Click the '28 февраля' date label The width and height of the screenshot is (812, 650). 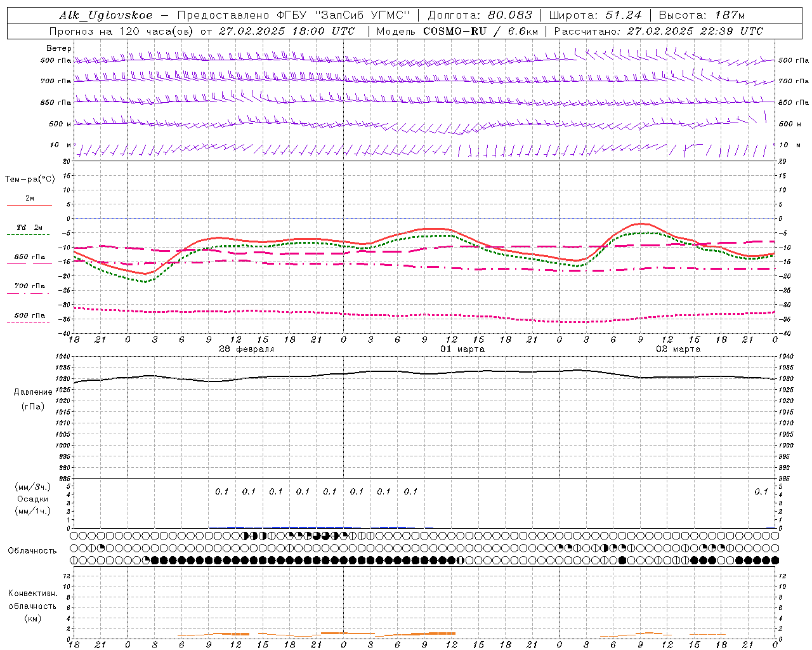247,349
